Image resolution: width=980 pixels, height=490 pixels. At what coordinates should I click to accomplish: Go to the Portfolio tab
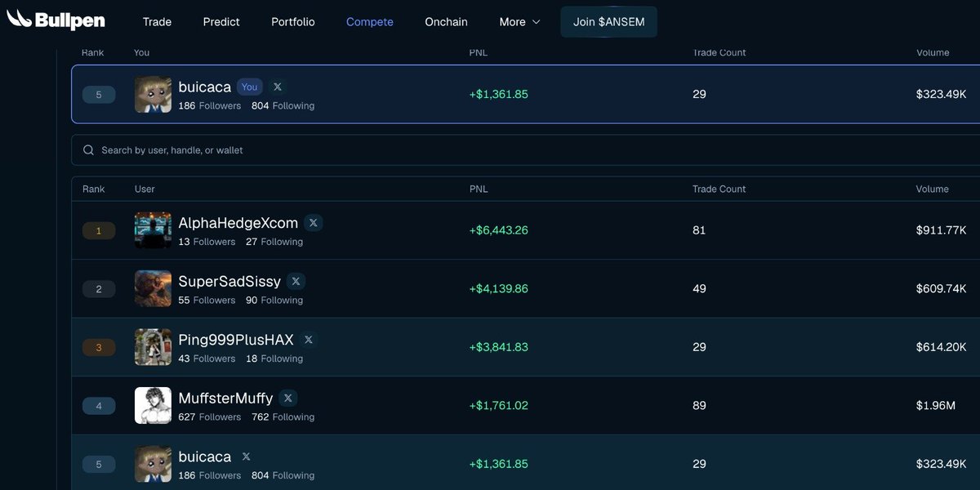[x=293, y=22]
